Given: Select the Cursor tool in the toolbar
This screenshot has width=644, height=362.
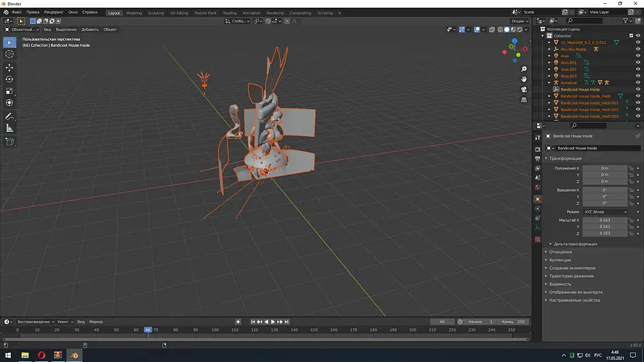Looking at the screenshot, I should (9, 54).
